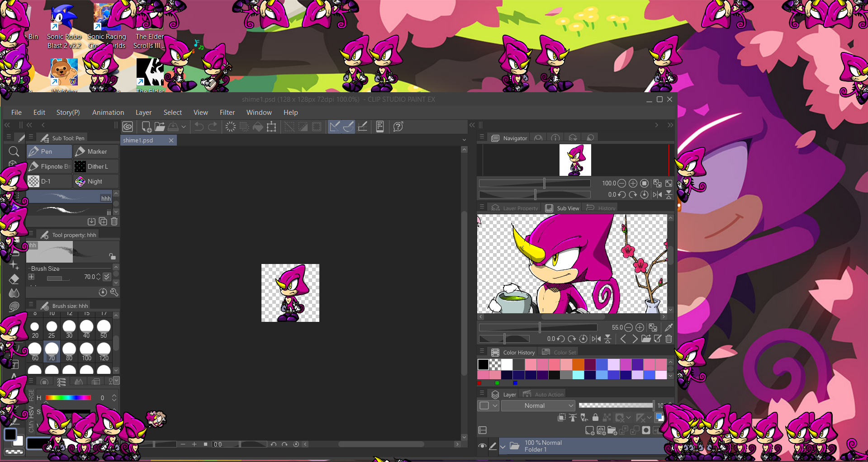The width and height of the screenshot is (868, 462).
Task: Toggle Snap to Special Ruler
Action: tap(348, 127)
